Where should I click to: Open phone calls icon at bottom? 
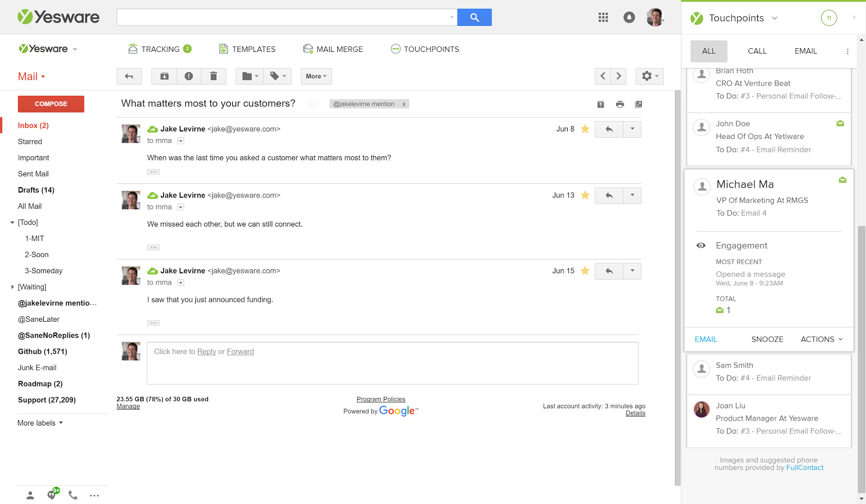click(x=73, y=495)
